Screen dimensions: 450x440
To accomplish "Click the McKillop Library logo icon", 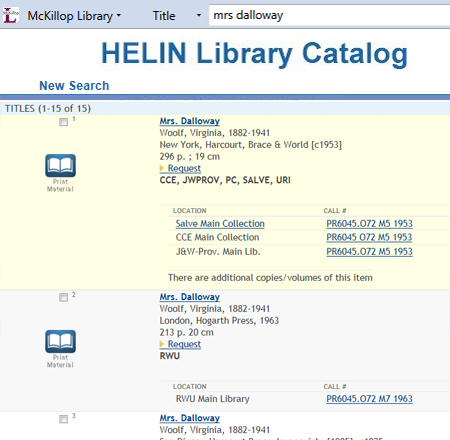I will pos(10,15).
